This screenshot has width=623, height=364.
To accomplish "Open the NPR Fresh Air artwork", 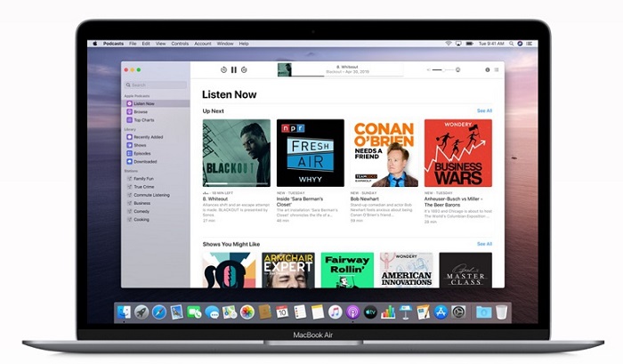I will (x=311, y=153).
